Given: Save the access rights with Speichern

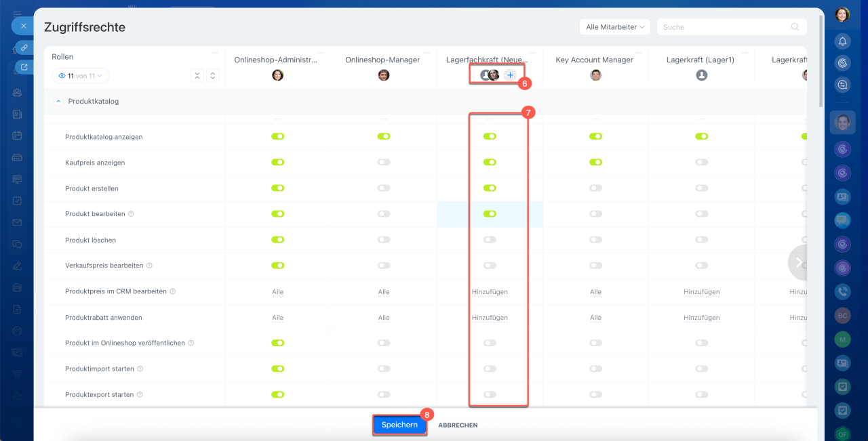Looking at the screenshot, I should tap(399, 425).
